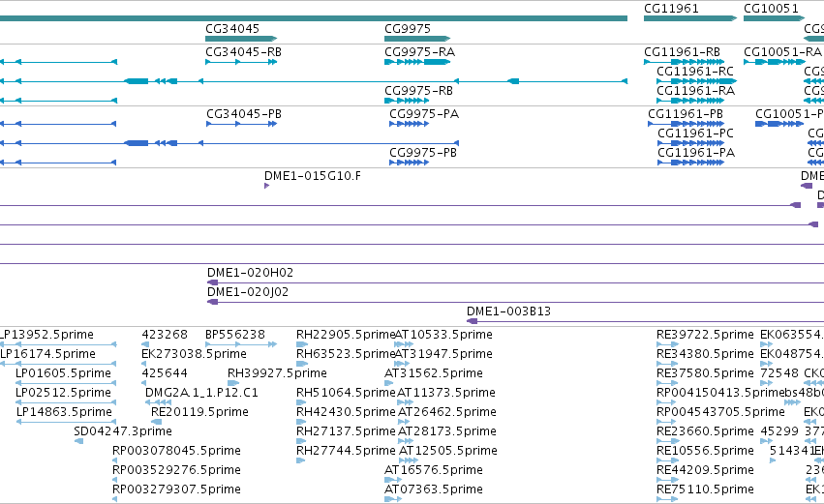
Task: Click the BP556238 EST label
Action: [235, 335]
